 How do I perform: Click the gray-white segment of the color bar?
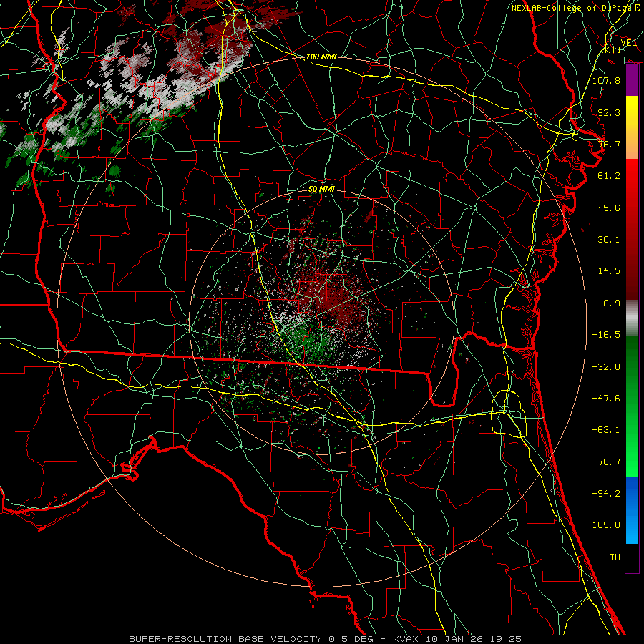pyautogui.click(x=632, y=318)
